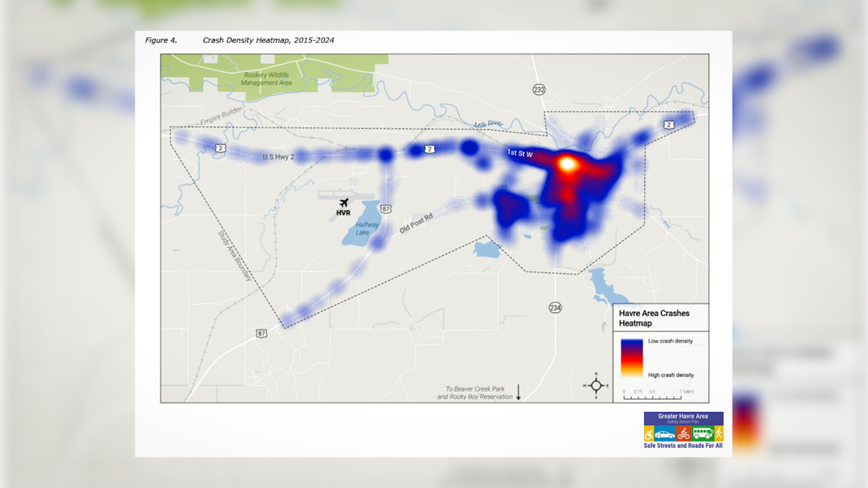Viewport: 868px width, 488px height.
Task: Click the pedestrian icon in the logo
Action: click(718, 434)
